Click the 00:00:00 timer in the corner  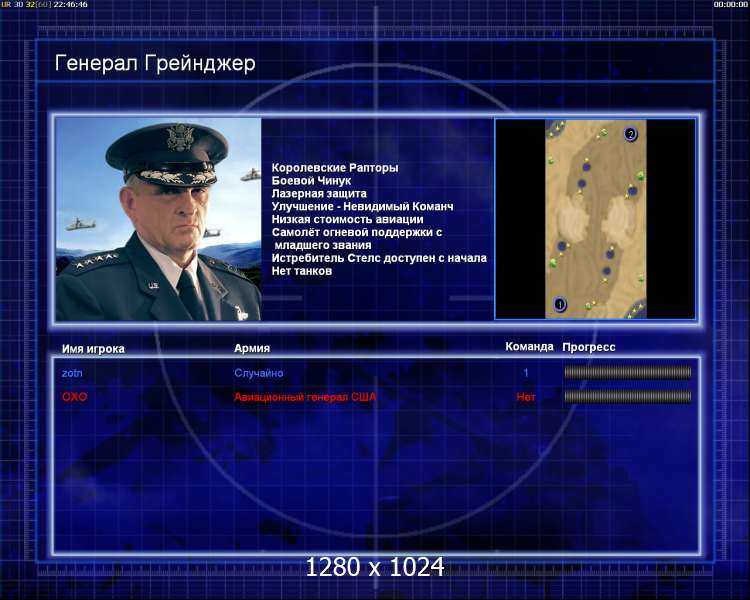coord(730,4)
